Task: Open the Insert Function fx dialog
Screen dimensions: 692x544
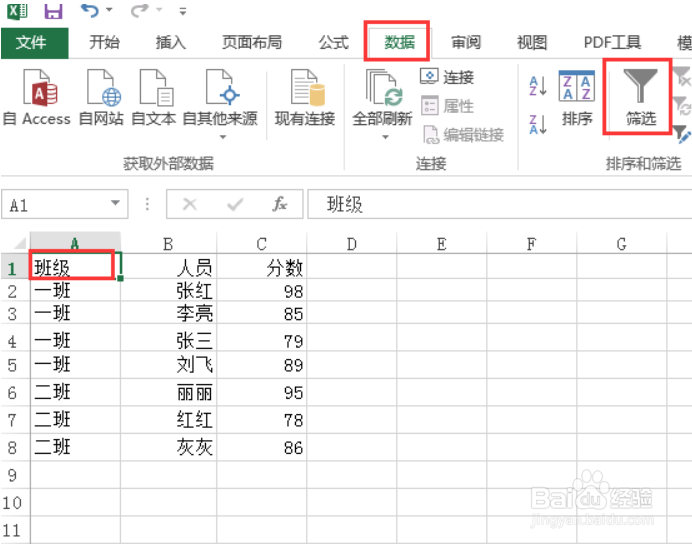Action: 279,204
